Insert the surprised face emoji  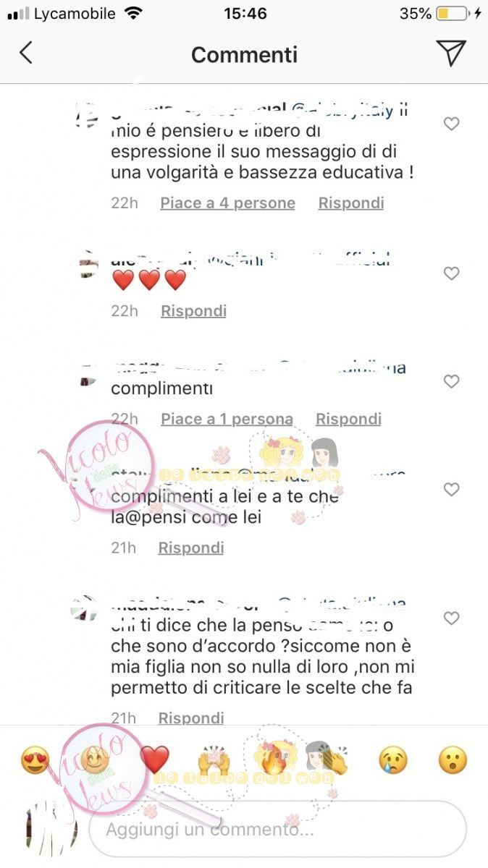point(453,760)
